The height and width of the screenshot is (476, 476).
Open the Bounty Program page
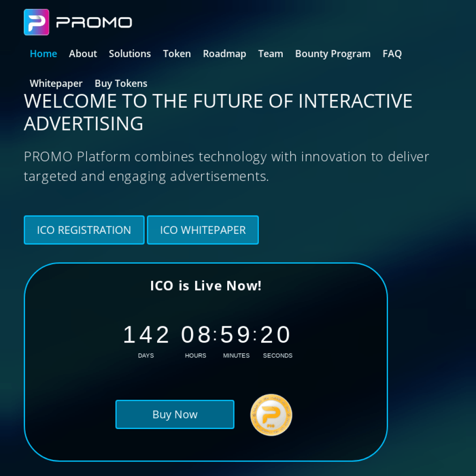pyautogui.click(x=333, y=54)
